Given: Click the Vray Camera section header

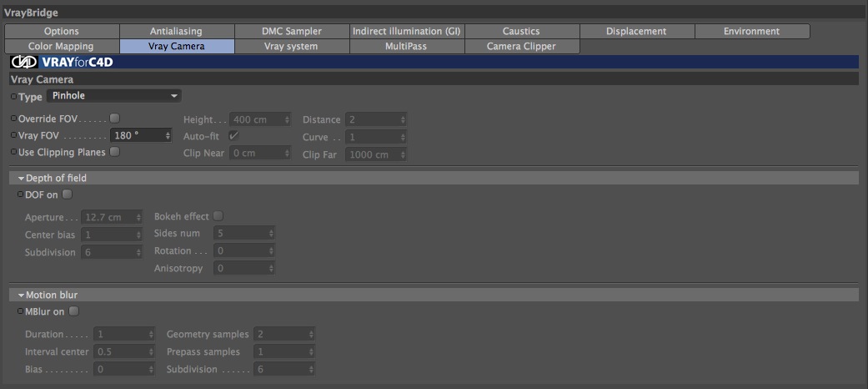Looking at the screenshot, I should click(x=434, y=79).
